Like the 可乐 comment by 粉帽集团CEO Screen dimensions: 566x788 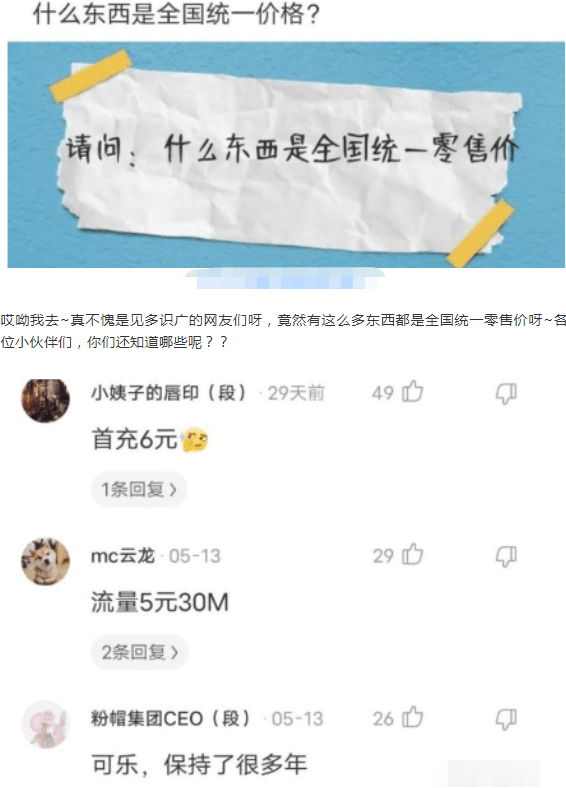(413, 718)
